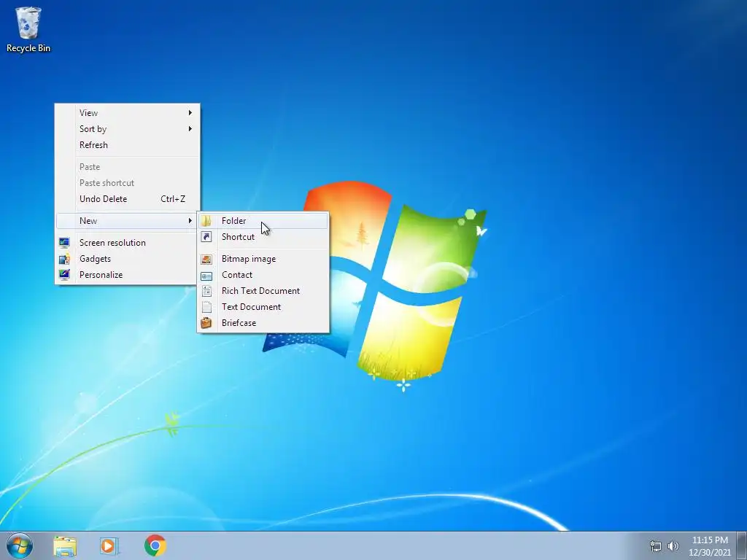This screenshot has width=747, height=560.
Task: Select Shortcut in the New submenu
Action: pyautogui.click(x=263, y=237)
